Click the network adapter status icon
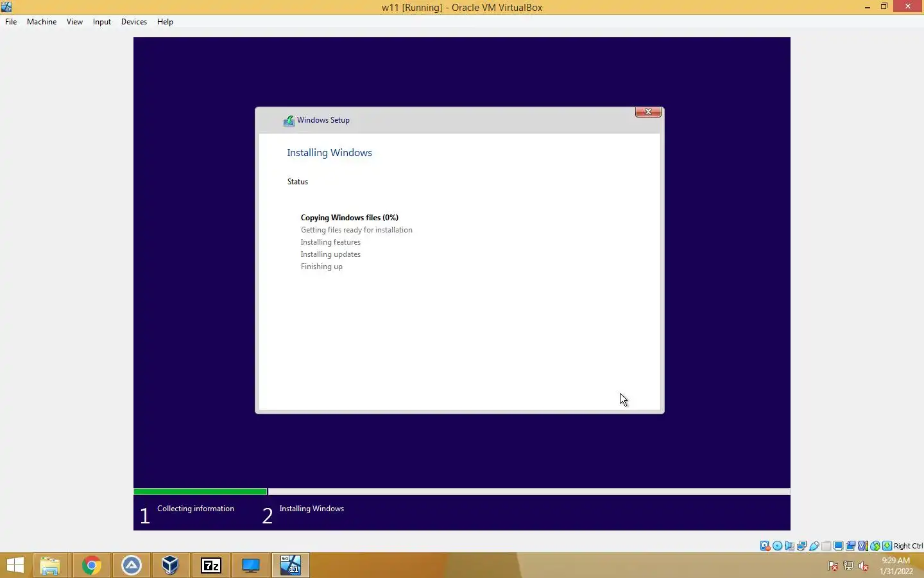 click(x=801, y=546)
